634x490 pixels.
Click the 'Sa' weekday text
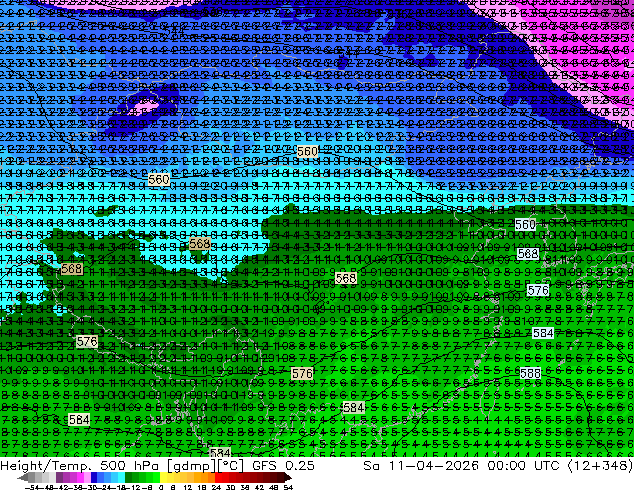[371, 466]
